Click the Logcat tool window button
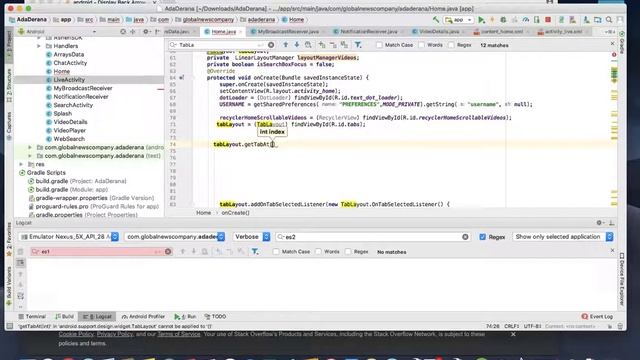 (x=97, y=316)
